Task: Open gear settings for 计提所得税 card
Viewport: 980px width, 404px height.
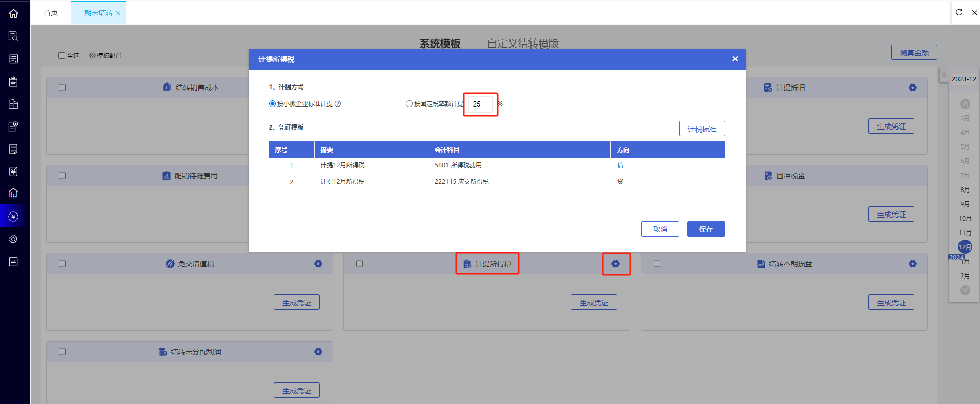Action: pyautogui.click(x=616, y=264)
